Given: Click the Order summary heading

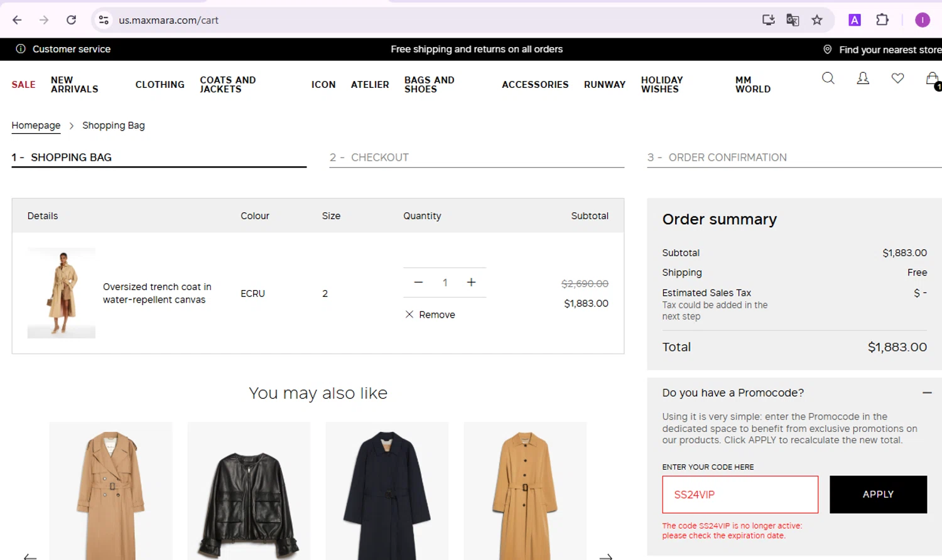Looking at the screenshot, I should pyautogui.click(x=719, y=219).
